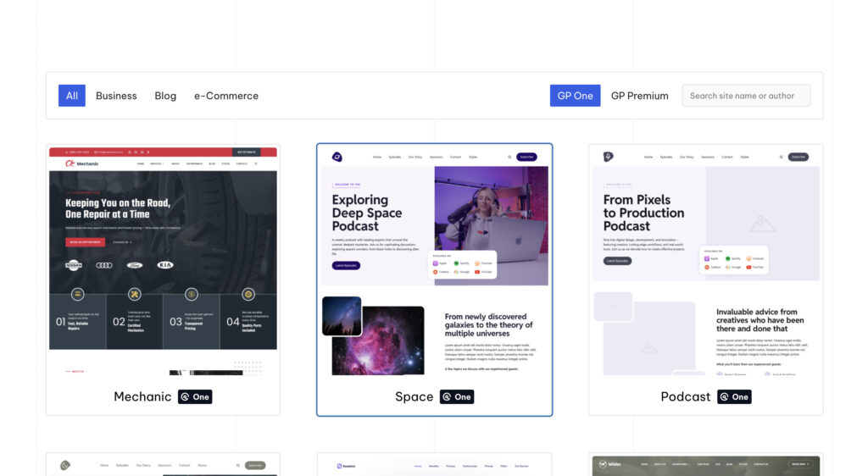868x476 pixels.
Task: Click 'Invaluable advice from creatives' heading
Action: (x=760, y=320)
